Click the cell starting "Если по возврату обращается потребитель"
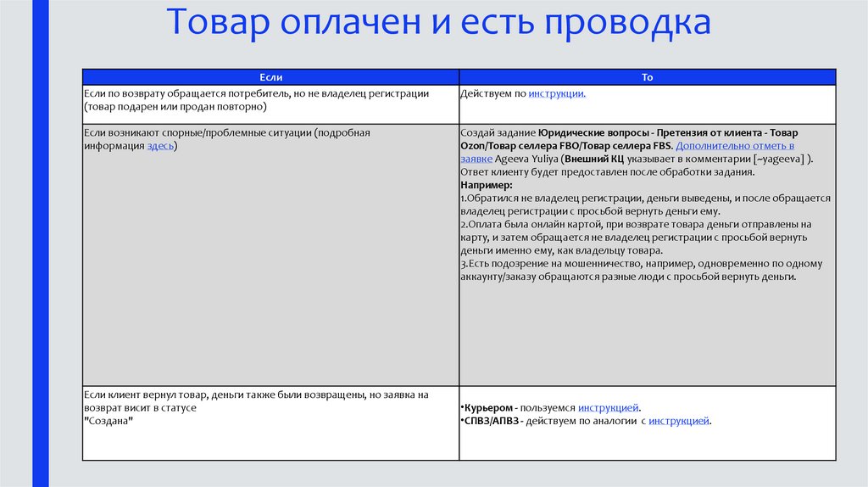Image resolution: width=868 pixels, height=487 pixels. pyautogui.click(x=270, y=104)
